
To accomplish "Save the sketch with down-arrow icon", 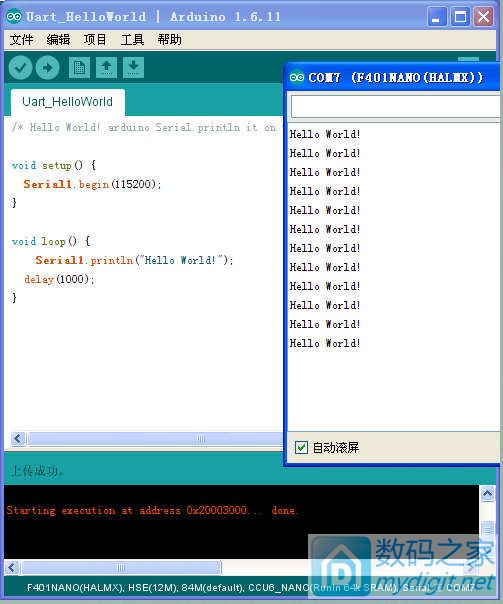I will (133, 67).
